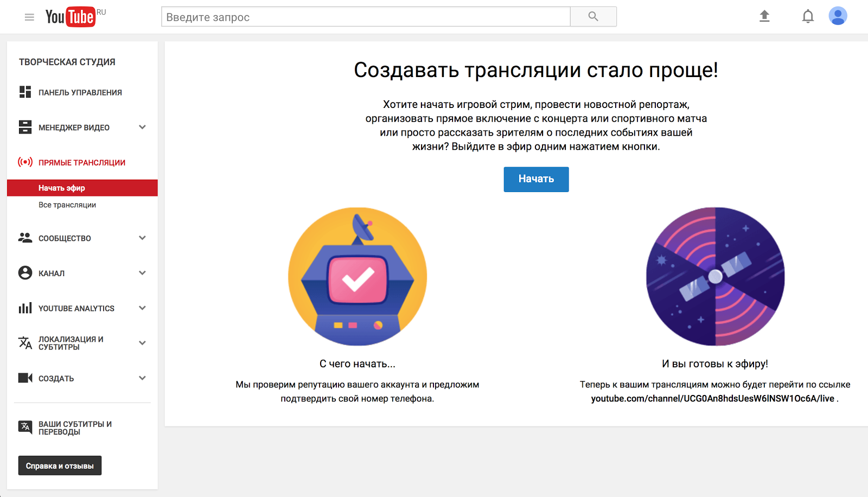Viewport: 868px width, 497px height.
Task: Click the translation icon for Ваши субтитры
Action: (25, 428)
